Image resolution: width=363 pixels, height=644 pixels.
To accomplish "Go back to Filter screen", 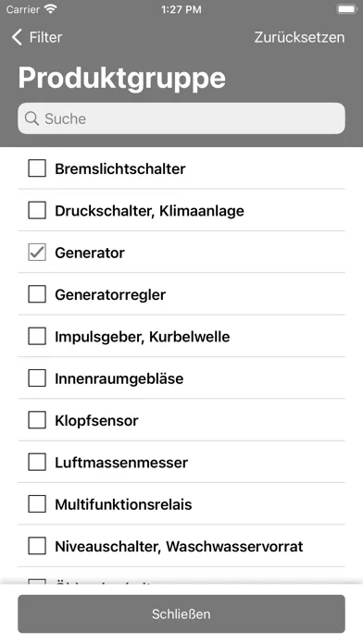I will 37,37.
